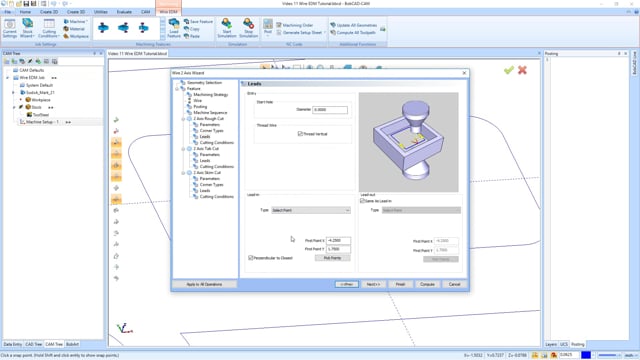Open the Stock Wizard icon
Screen dimensions: 640x360
(28, 28)
